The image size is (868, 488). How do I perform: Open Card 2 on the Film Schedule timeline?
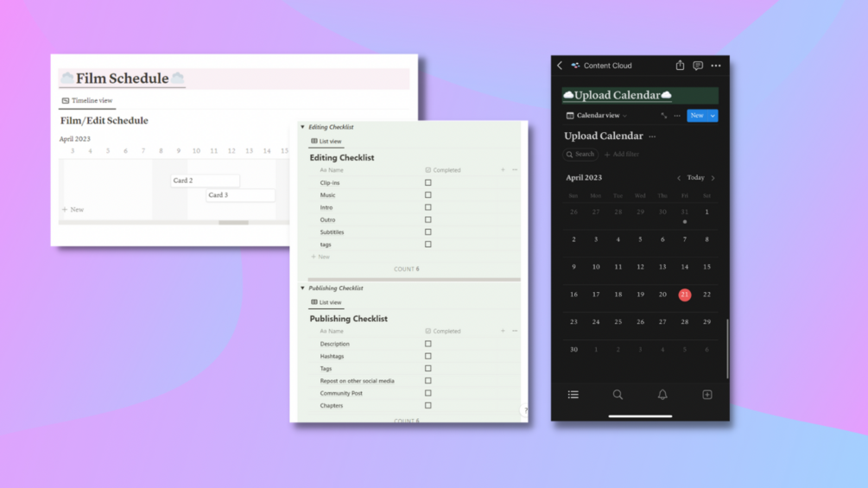[x=205, y=181]
